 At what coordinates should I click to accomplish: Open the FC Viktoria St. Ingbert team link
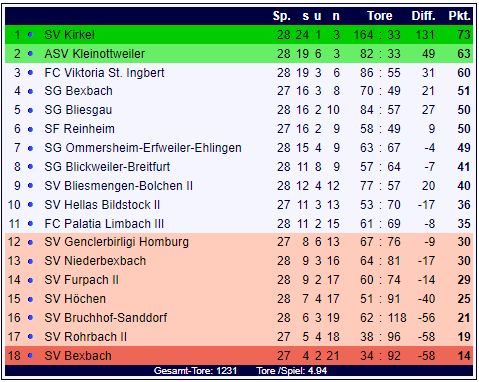click(x=104, y=72)
